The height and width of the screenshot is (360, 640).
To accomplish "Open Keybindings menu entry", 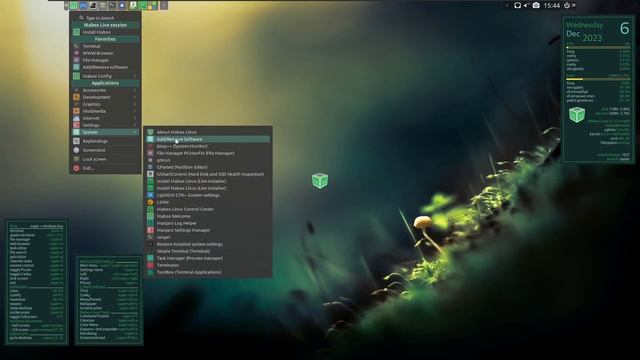I will point(105,141).
